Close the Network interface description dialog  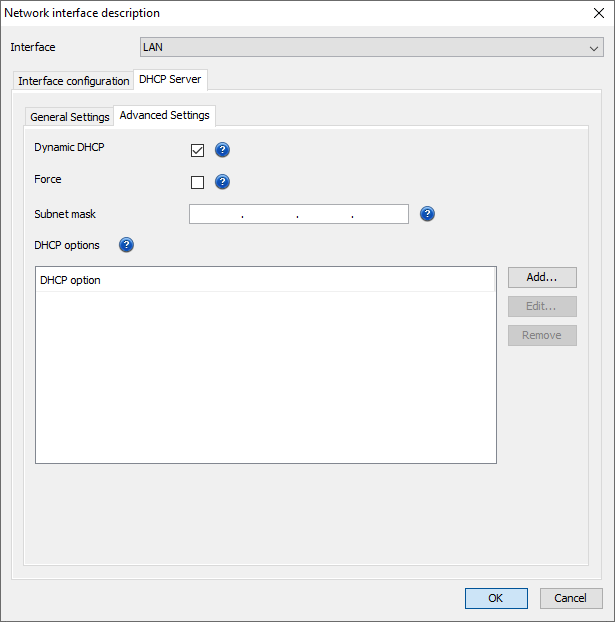[598, 13]
